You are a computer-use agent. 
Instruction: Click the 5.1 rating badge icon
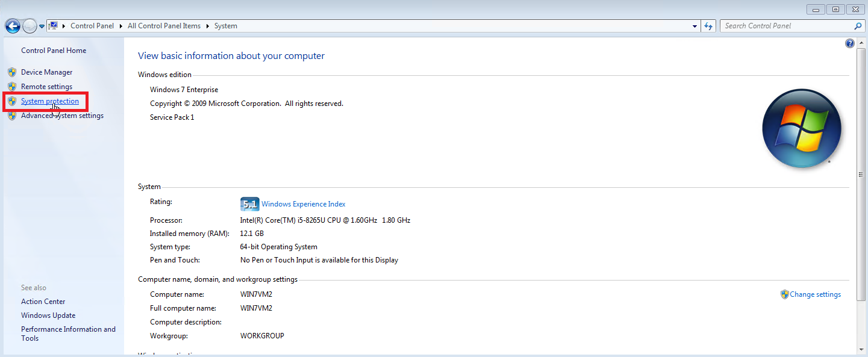pyautogui.click(x=249, y=204)
